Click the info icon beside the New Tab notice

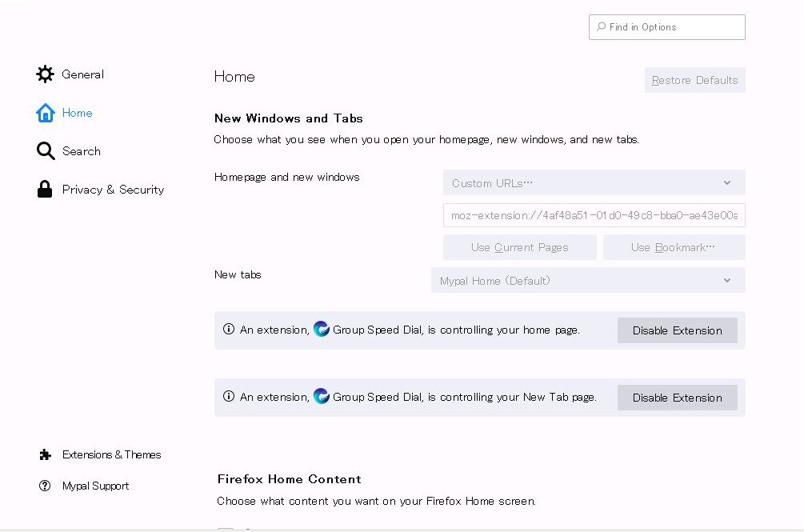(x=228, y=397)
